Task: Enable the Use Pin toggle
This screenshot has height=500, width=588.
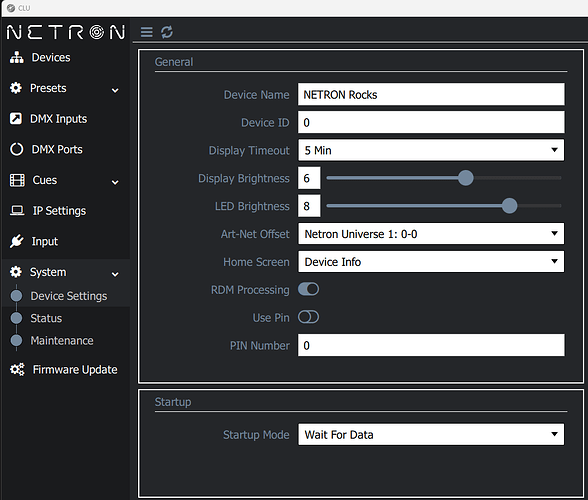Action: [x=308, y=317]
